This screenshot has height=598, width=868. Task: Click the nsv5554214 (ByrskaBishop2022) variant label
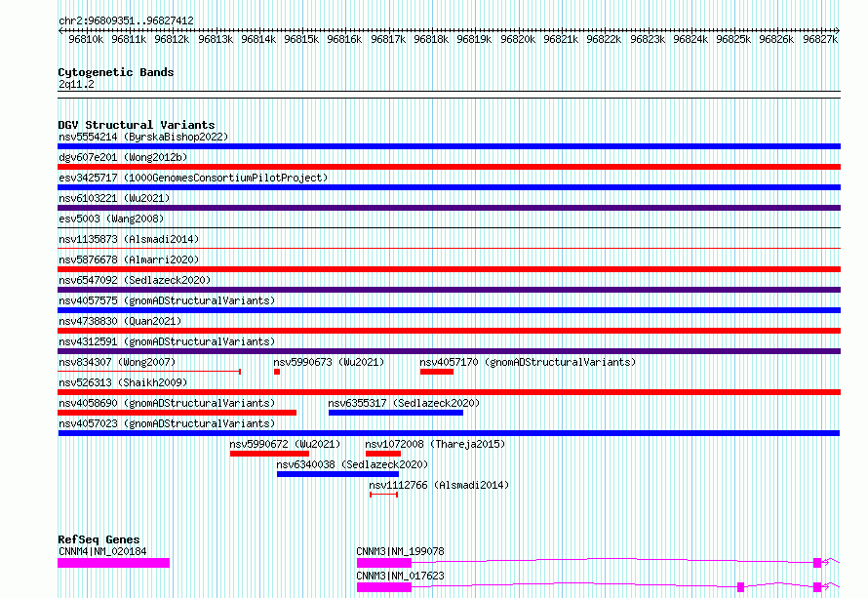tap(143, 137)
